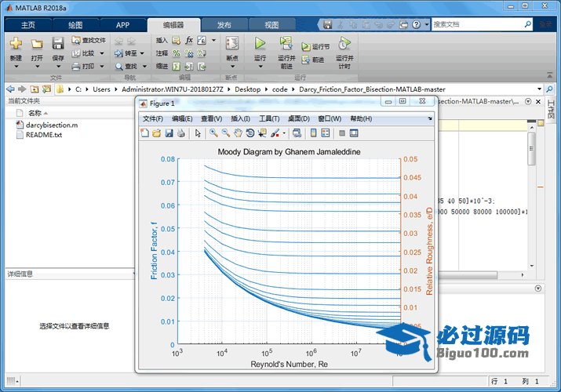Viewport: 561px width, 392px height.
Task: Click the navigate back arrow in address bar
Action: point(11,89)
